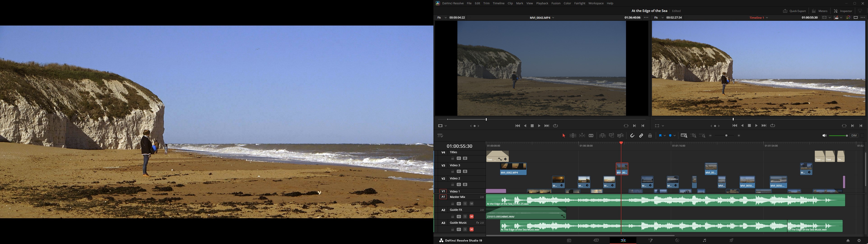Click the Flag marker icon
The height and width of the screenshot is (244, 868).
[x=660, y=136]
